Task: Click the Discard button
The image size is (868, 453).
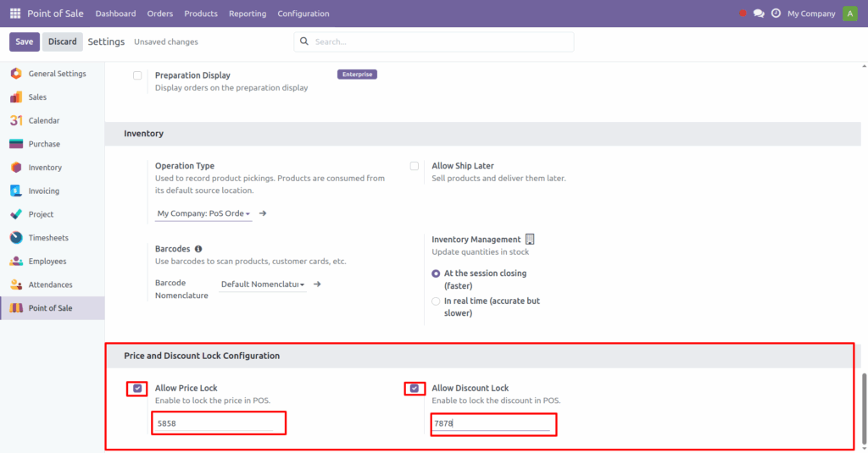Action: (x=63, y=41)
